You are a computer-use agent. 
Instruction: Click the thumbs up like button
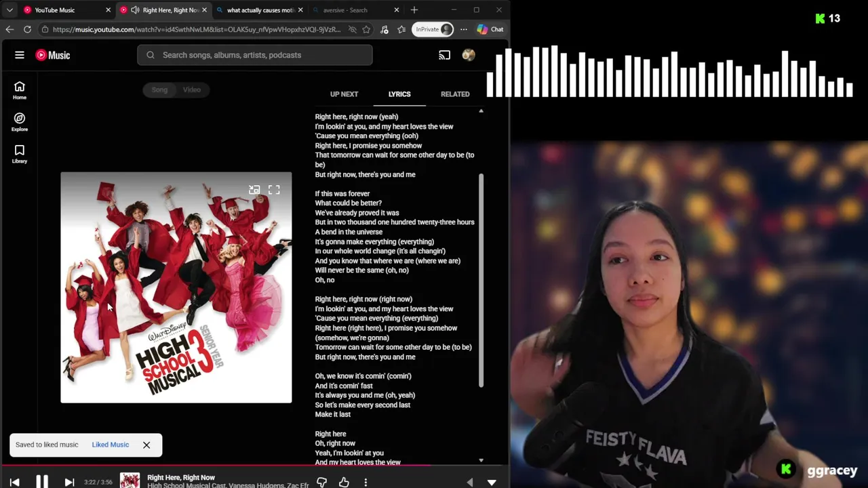[x=344, y=482]
